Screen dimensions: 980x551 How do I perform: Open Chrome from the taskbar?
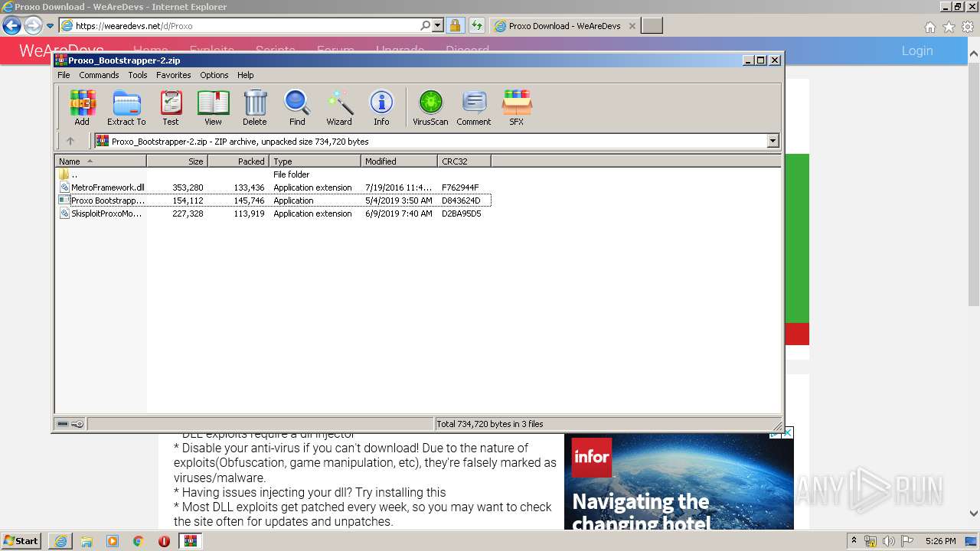coord(138,541)
